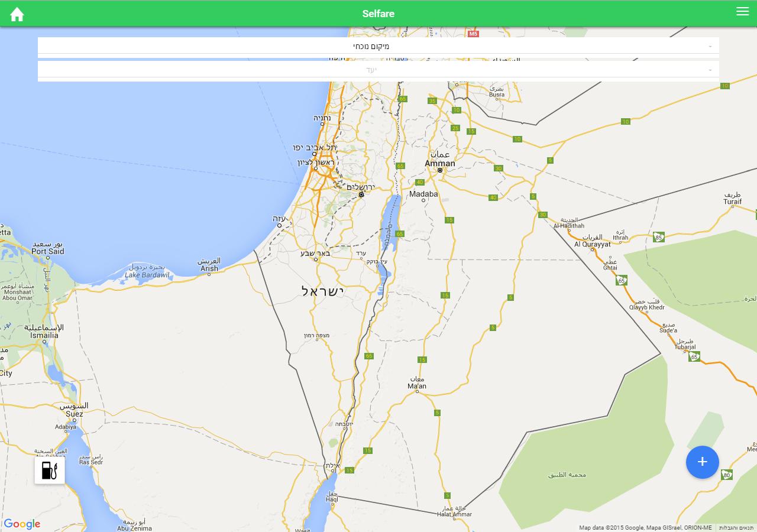Click the M5 red road shield

tap(473, 34)
